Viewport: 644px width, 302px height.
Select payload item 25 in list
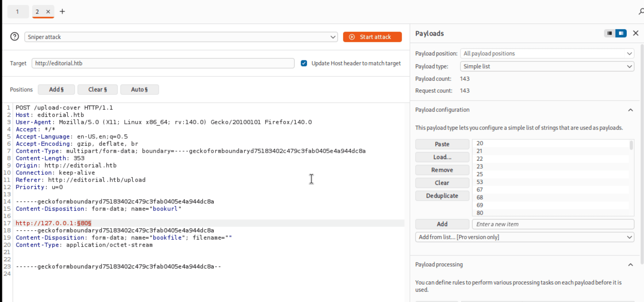[x=551, y=174]
